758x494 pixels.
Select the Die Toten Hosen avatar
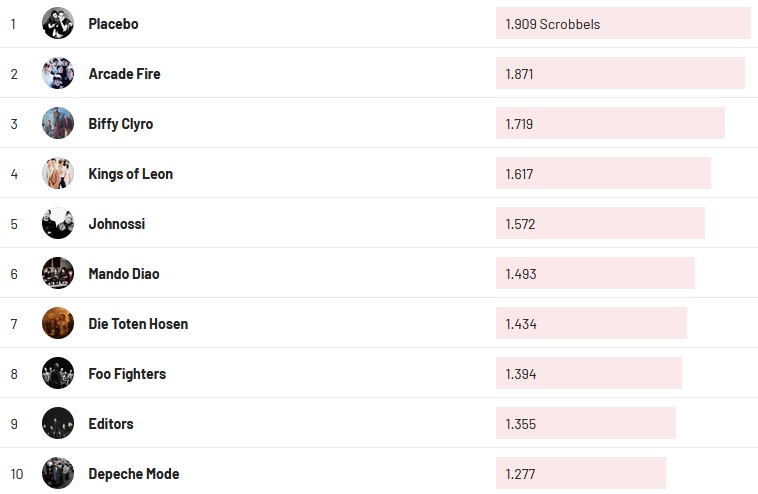point(58,323)
